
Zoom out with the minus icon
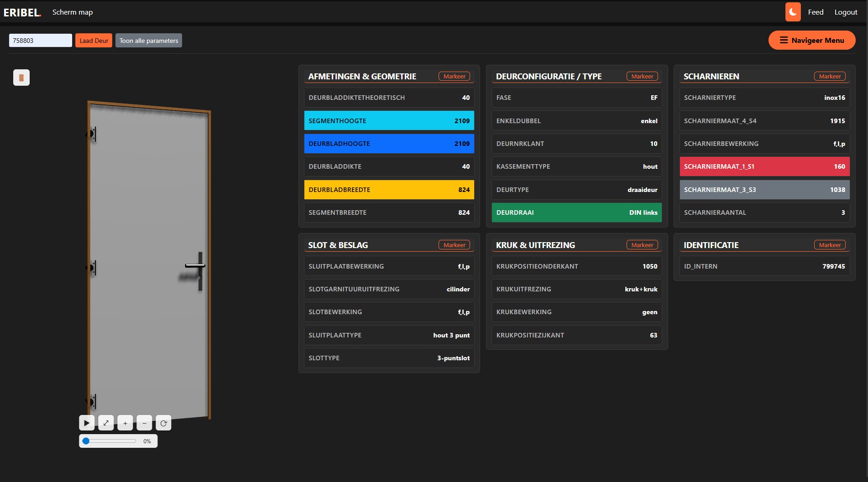144,423
